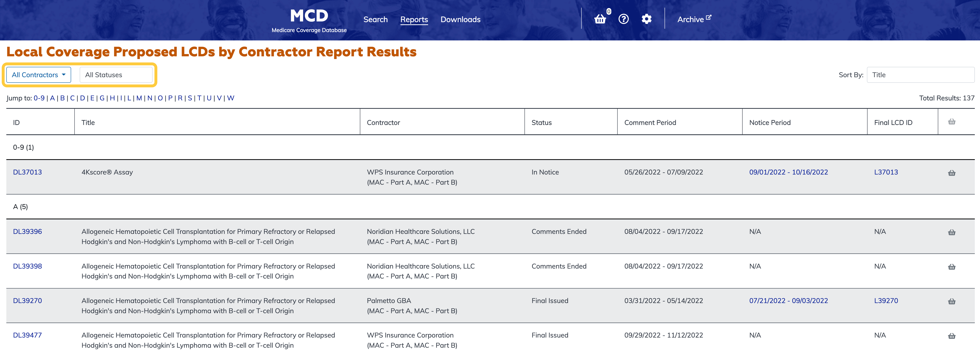Open the basket icon in header
Screen dimensions: 980x354
pos(600,19)
